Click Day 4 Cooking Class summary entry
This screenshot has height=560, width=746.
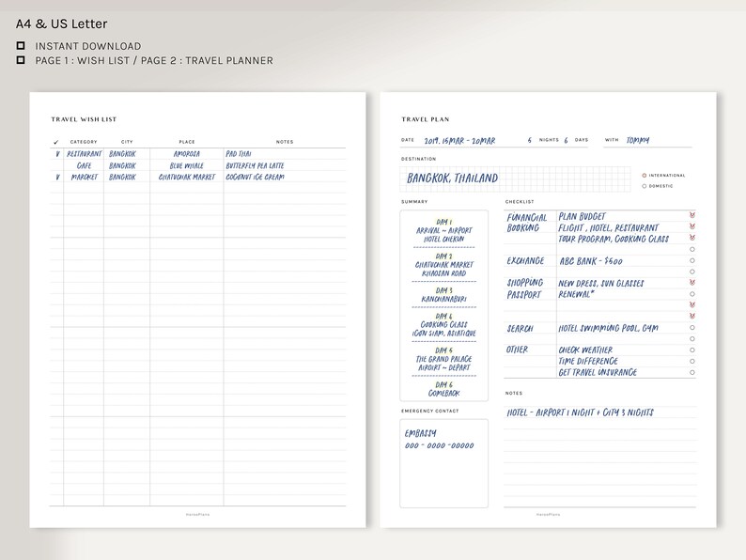[443, 325]
